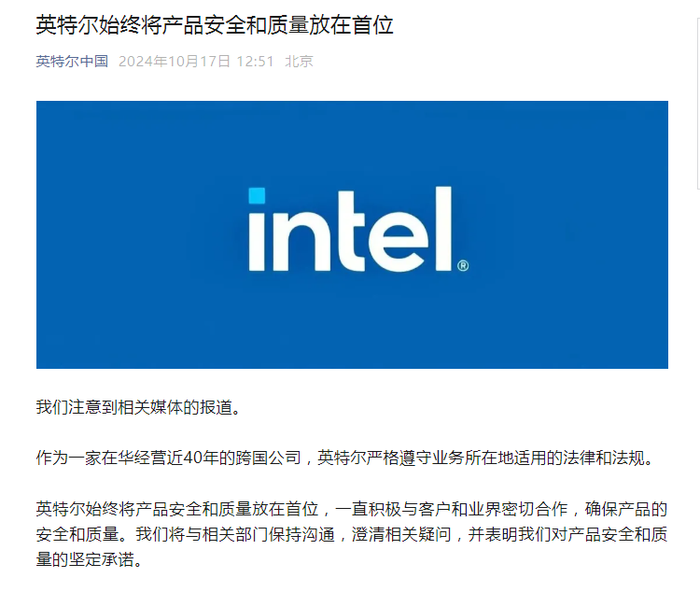Click the vertical scrollbar on the right edge
The width and height of the screenshot is (700, 592).
[698, 104]
